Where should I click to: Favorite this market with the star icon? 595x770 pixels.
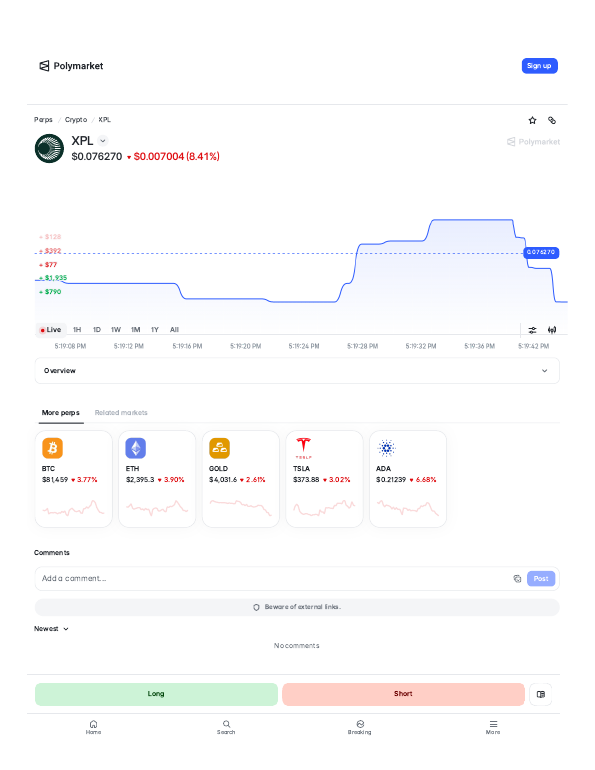click(532, 120)
